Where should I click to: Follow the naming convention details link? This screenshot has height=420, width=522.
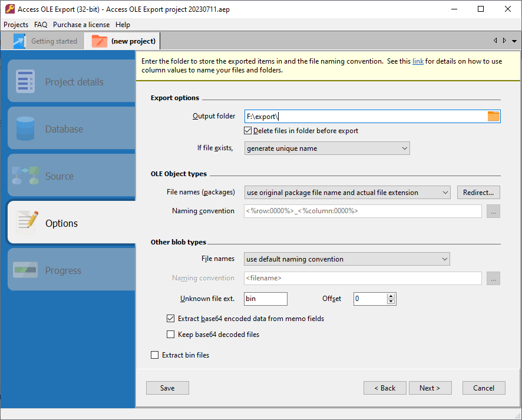pos(418,61)
